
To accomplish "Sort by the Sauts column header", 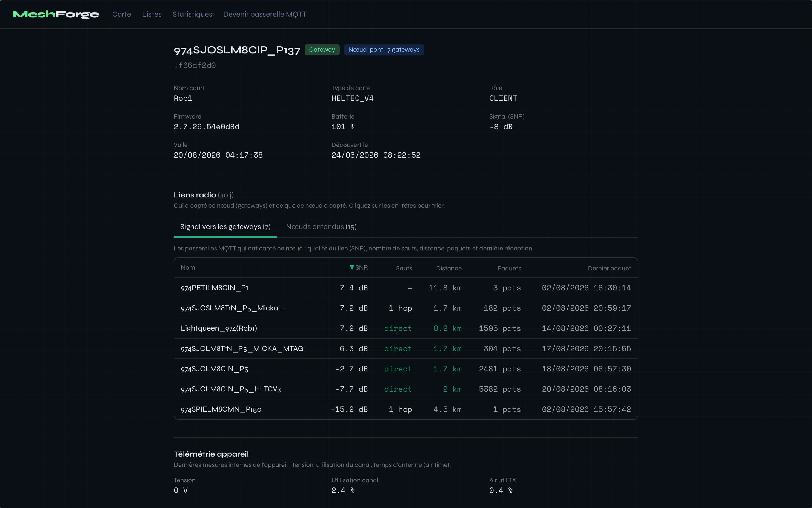I will (404, 268).
